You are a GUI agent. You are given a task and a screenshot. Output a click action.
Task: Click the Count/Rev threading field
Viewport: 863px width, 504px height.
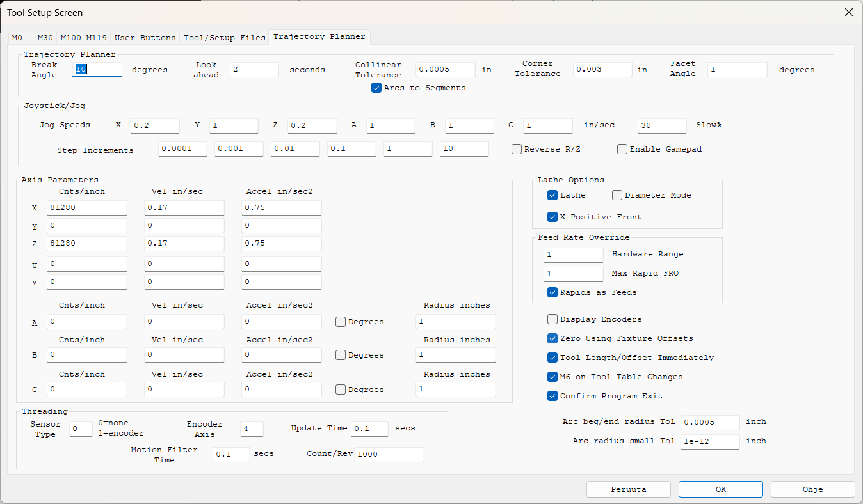coord(389,454)
